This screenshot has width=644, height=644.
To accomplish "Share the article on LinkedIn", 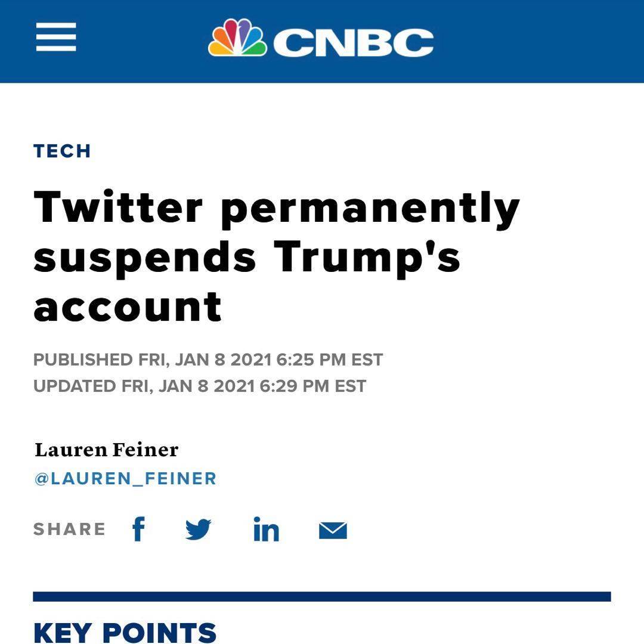I will coord(266,529).
